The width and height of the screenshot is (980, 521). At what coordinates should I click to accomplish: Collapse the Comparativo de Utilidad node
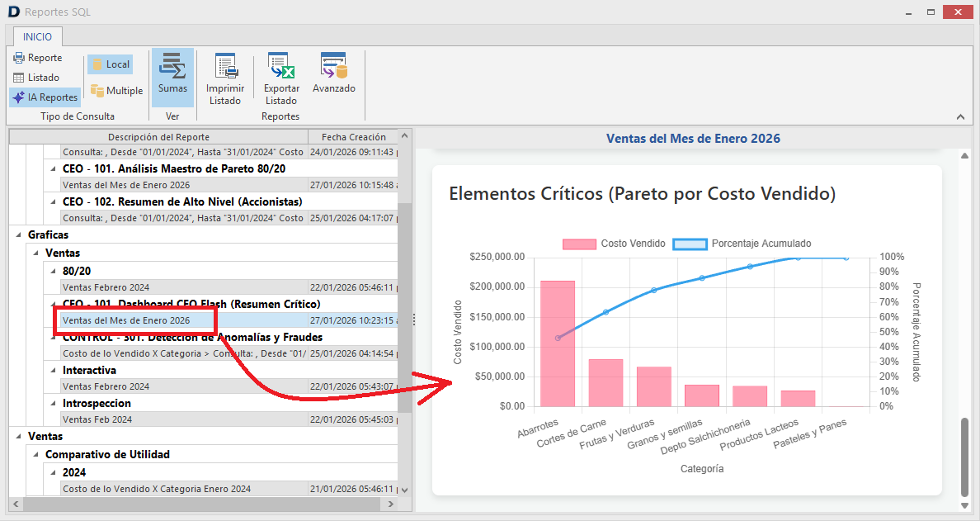click(x=35, y=454)
